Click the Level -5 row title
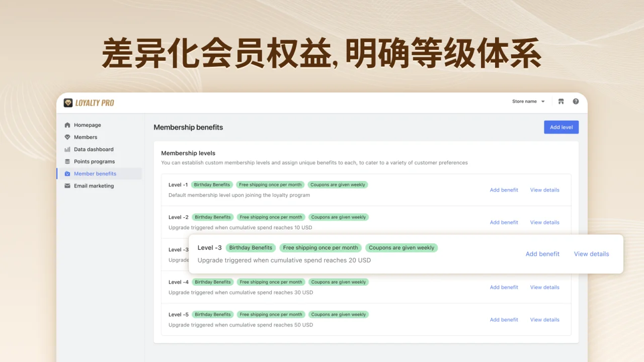This screenshot has width=644, height=362. (x=179, y=315)
